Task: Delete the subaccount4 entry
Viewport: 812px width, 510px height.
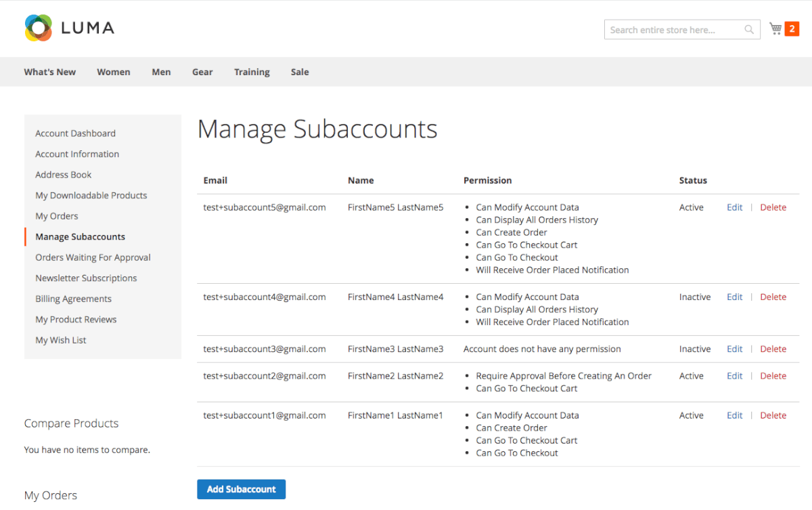Action: (x=773, y=297)
